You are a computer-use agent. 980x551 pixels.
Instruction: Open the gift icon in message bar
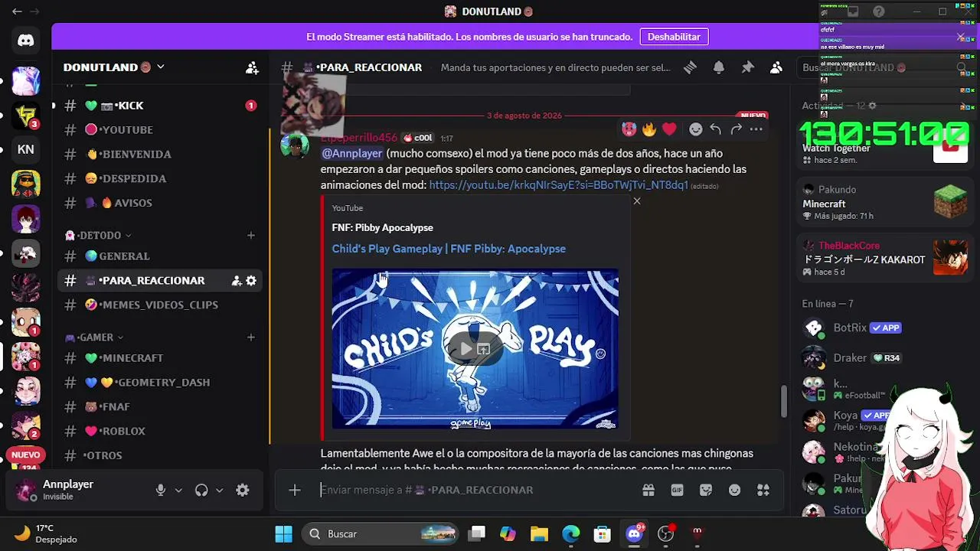(x=648, y=490)
